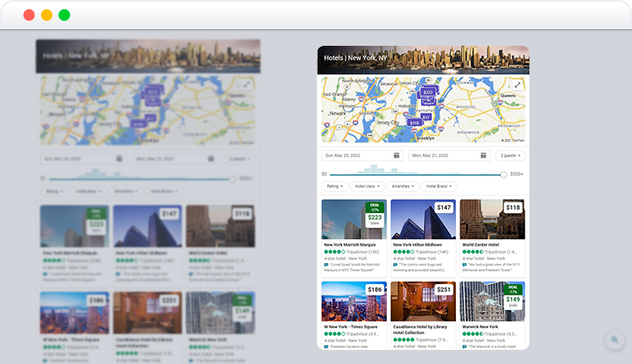
Task: Open calendar icon for Sun, Mar 20 check-in
Action: click(397, 156)
